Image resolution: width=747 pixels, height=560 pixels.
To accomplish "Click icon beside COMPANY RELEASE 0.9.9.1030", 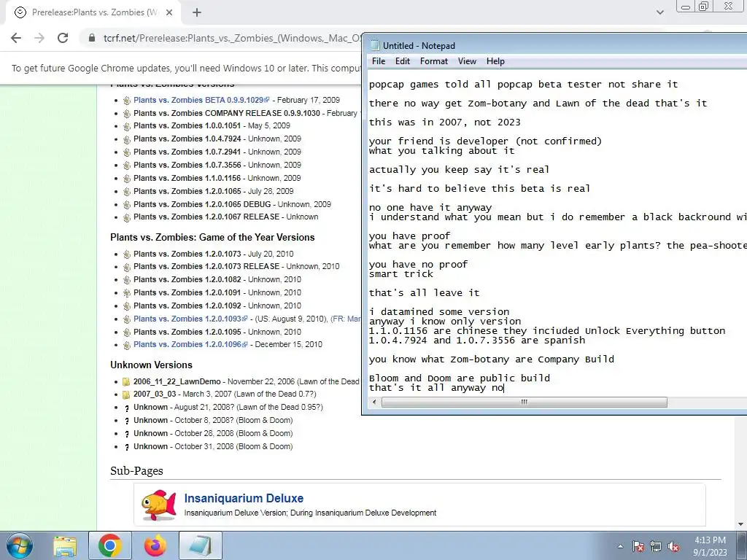I will tap(127, 113).
